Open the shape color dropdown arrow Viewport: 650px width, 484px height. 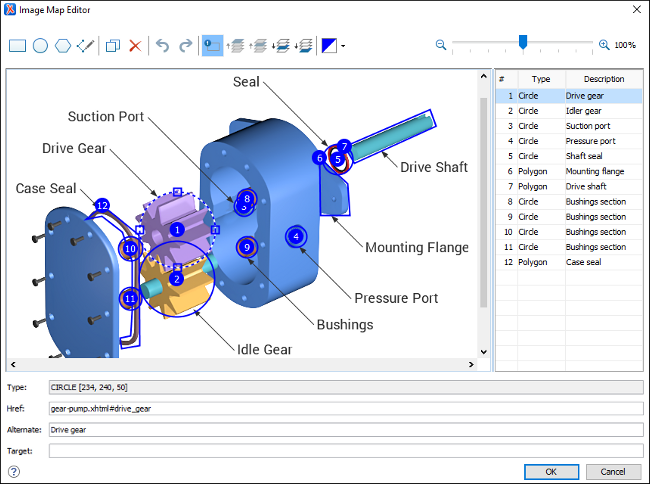344,46
